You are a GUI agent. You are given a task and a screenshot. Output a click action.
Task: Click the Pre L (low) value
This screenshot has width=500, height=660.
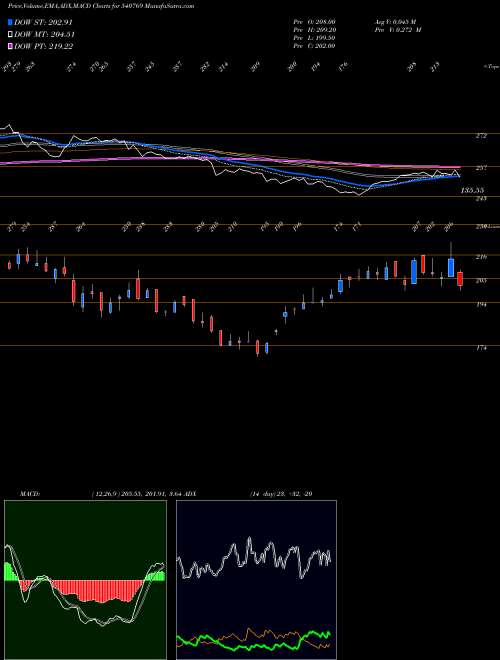pos(314,37)
